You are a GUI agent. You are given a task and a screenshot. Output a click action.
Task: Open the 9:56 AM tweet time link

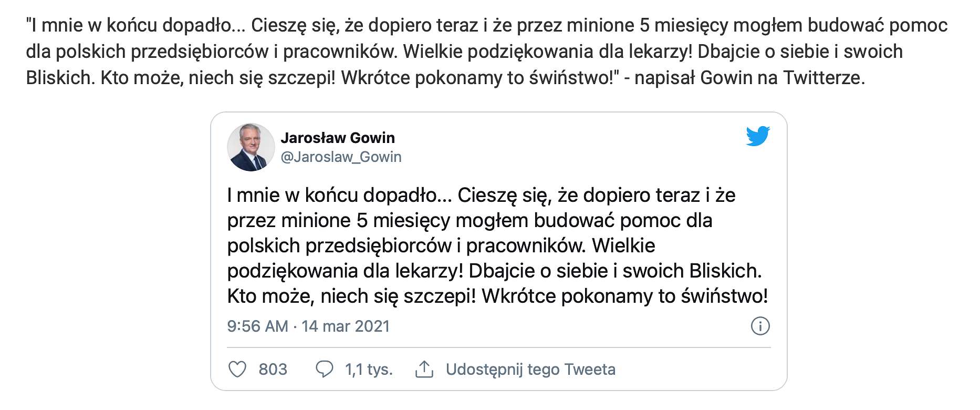(258, 326)
